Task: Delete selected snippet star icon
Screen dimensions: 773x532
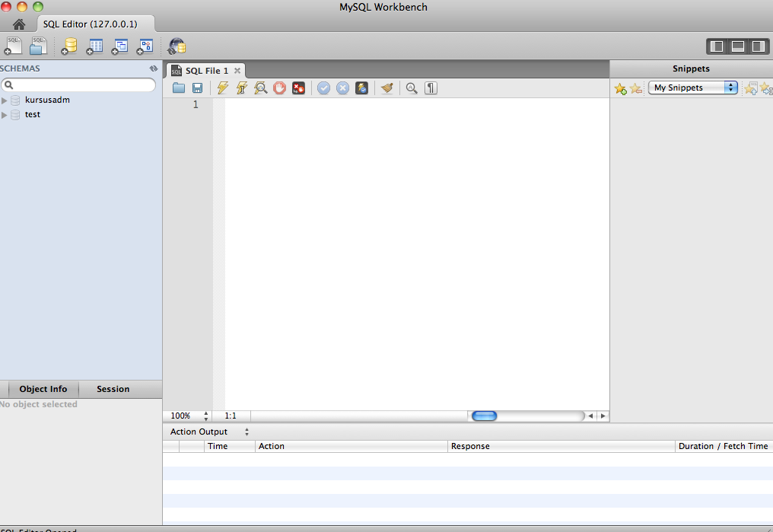Action: [x=636, y=89]
